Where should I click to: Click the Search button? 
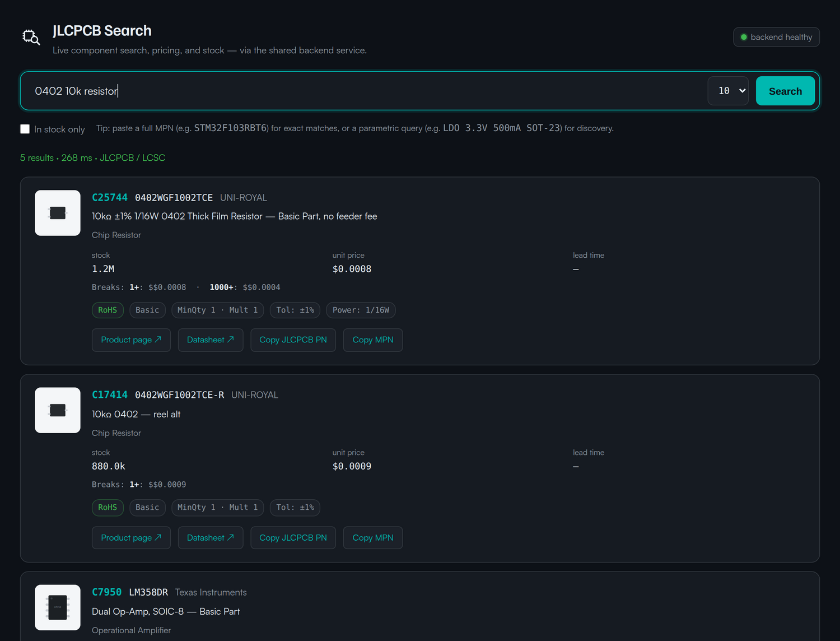click(x=785, y=91)
